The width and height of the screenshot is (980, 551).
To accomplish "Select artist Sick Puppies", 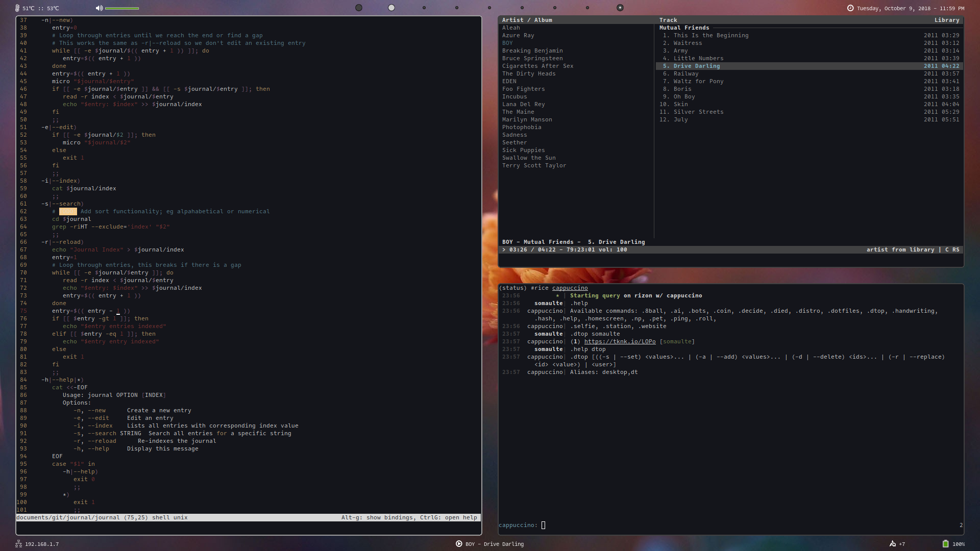I will pyautogui.click(x=524, y=150).
